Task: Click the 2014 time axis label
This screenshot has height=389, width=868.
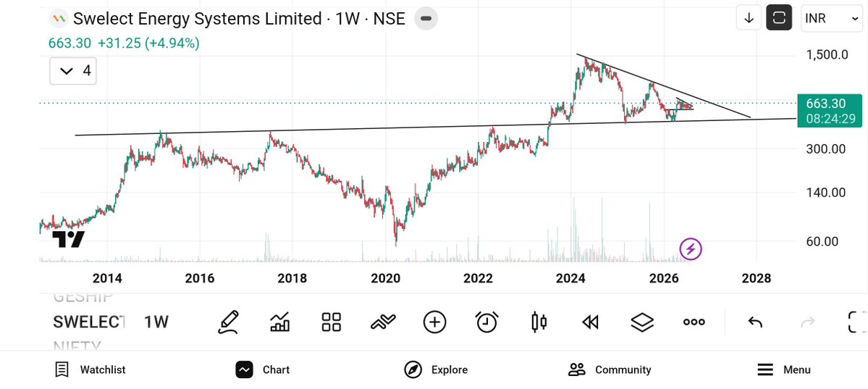Action: click(107, 278)
